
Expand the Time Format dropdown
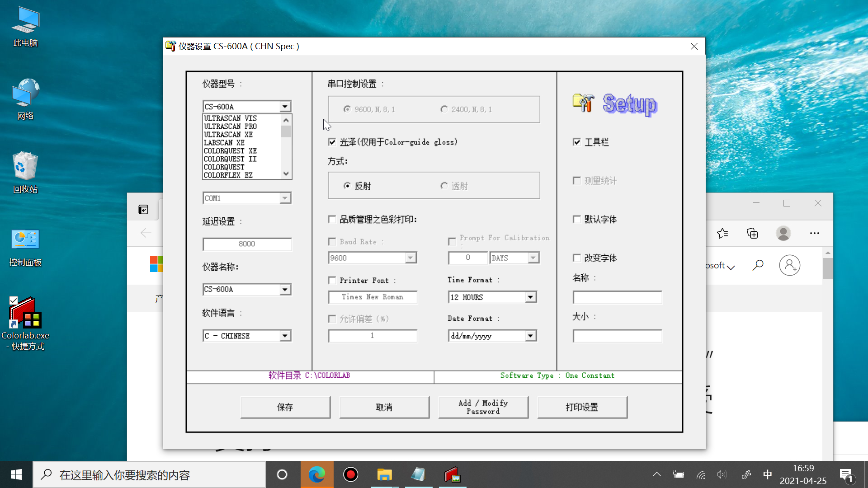pos(530,297)
